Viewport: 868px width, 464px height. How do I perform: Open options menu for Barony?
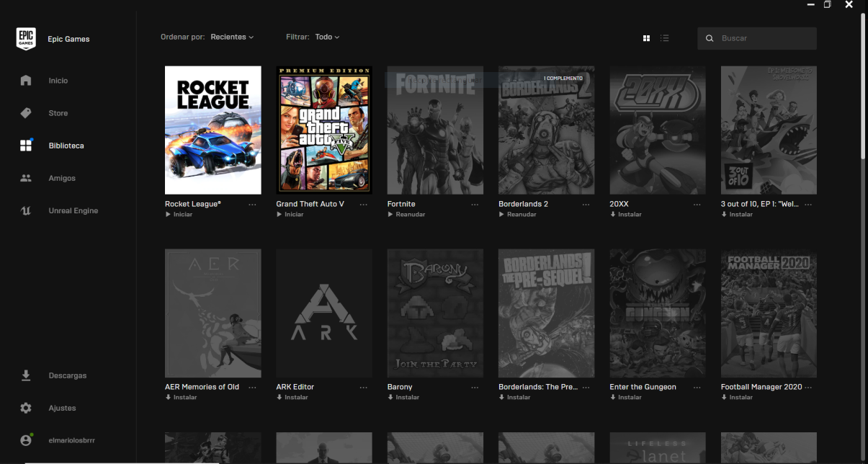click(475, 388)
